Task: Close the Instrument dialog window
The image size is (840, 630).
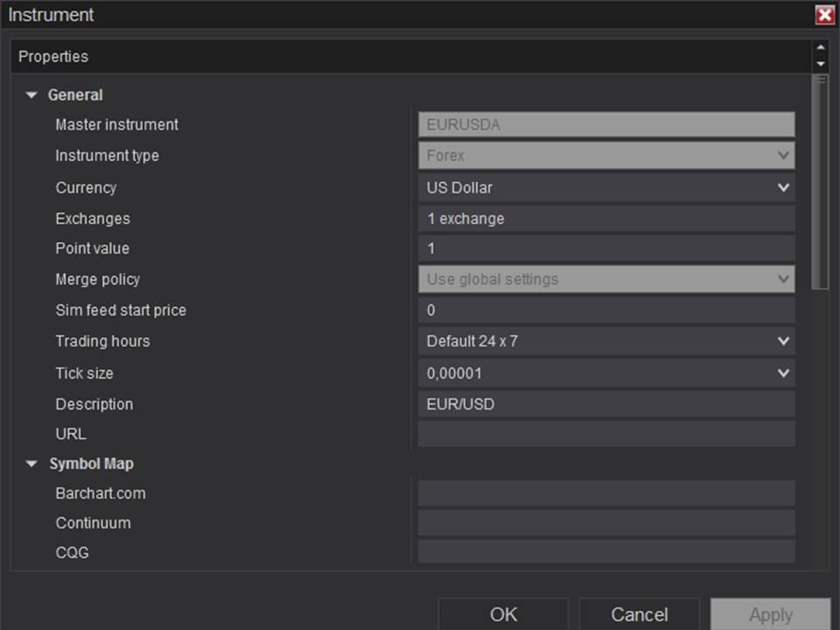Action: pyautogui.click(x=824, y=15)
